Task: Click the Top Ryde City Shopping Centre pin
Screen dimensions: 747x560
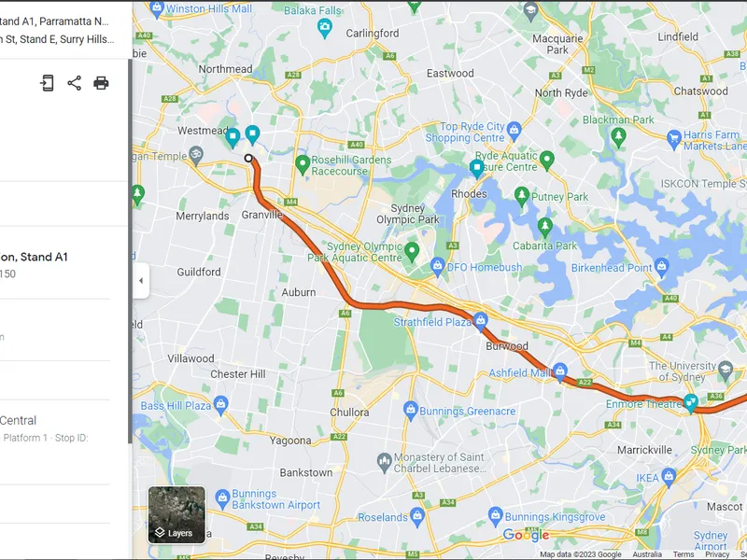Action: click(x=514, y=131)
